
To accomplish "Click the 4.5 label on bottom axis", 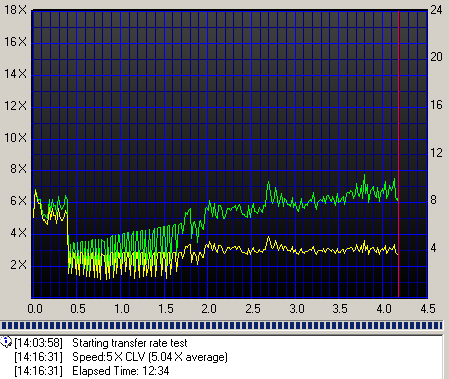I will (428, 308).
